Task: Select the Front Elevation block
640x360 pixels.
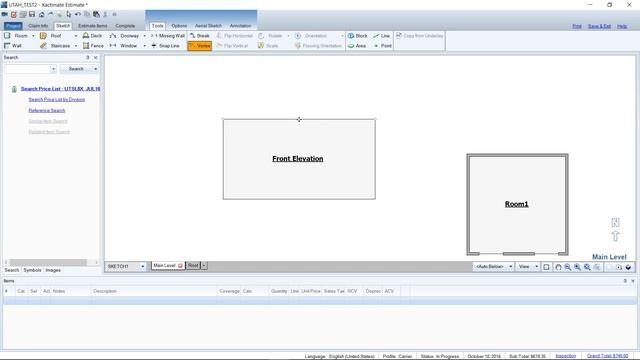Action: coord(298,159)
